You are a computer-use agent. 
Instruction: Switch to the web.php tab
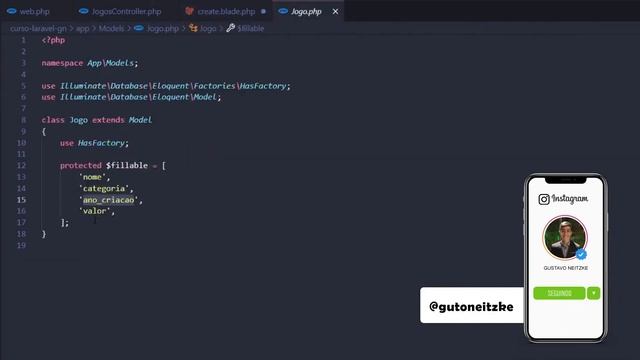[x=34, y=12]
